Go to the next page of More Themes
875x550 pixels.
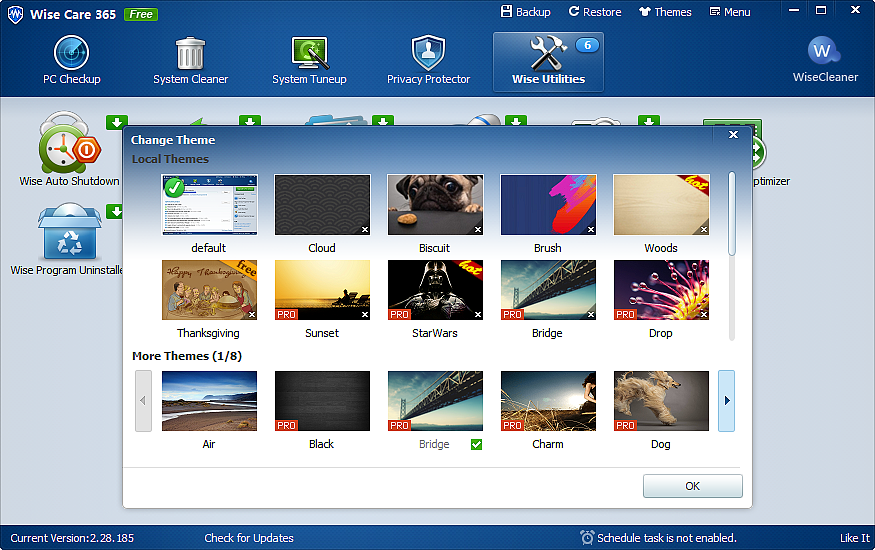point(727,401)
